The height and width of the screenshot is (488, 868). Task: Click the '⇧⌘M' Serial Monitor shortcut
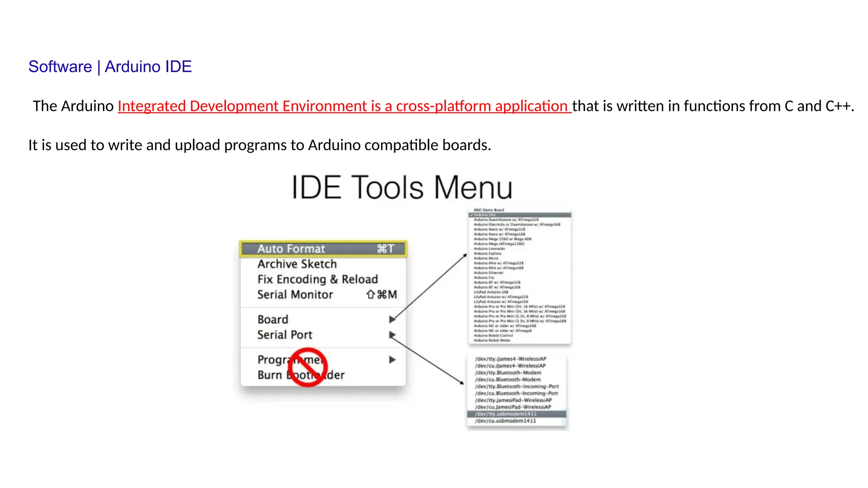[381, 294]
